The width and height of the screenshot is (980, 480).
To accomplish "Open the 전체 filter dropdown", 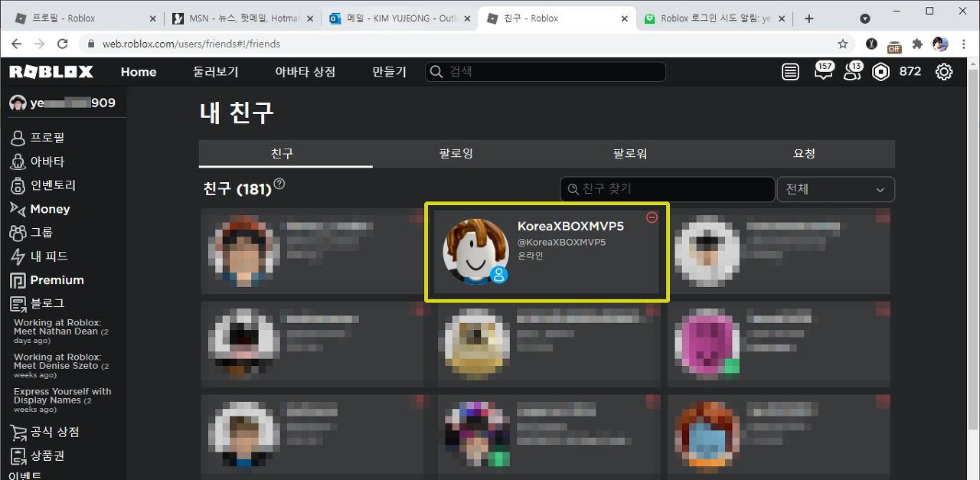I will click(835, 189).
